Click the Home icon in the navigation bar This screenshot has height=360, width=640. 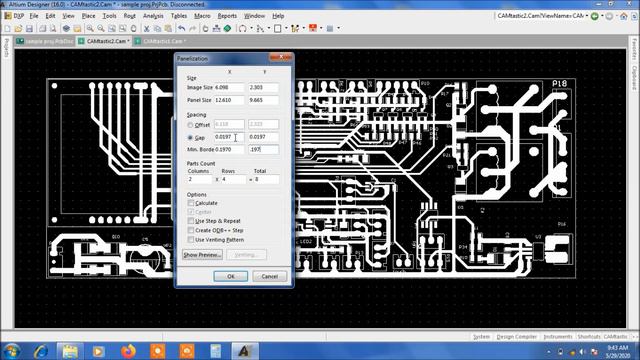pyautogui.click(x=624, y=16)
